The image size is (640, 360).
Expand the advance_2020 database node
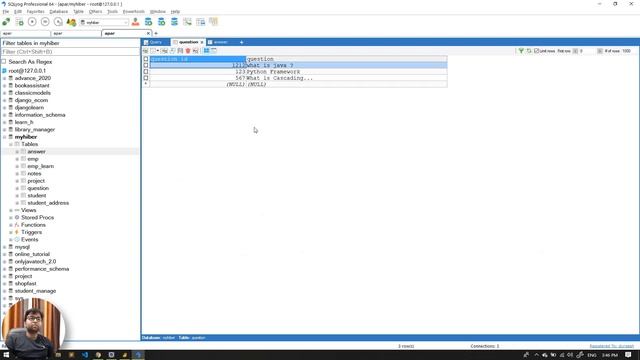click(5, 78)
